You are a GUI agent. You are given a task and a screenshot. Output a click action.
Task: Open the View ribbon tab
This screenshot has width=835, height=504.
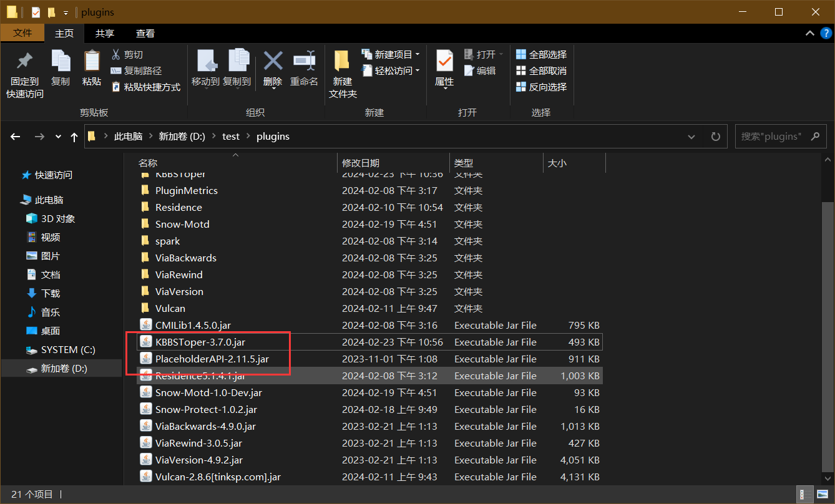coord(145,34)
